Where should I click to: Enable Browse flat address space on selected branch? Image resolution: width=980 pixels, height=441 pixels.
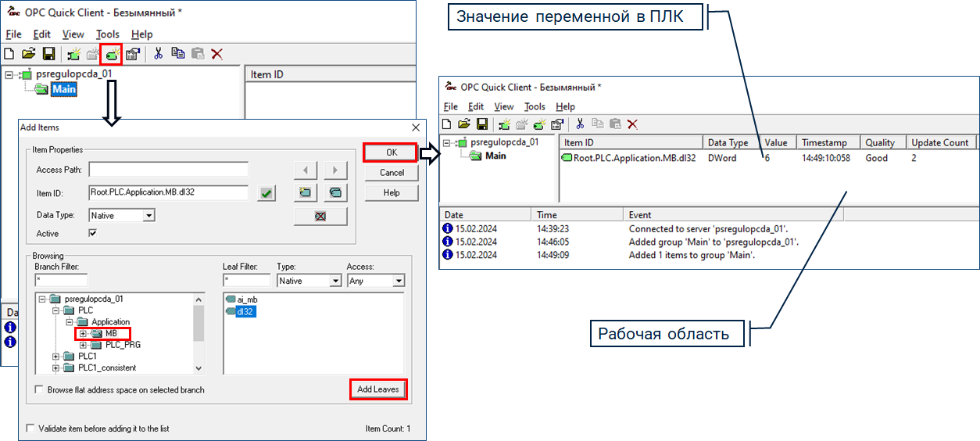tap(40, 389)
